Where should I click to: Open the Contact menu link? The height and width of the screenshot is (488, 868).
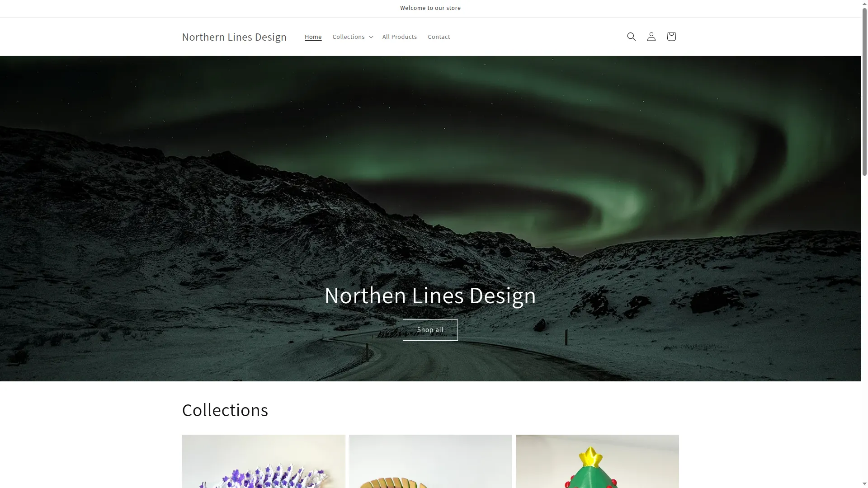(x=439, y=37)
